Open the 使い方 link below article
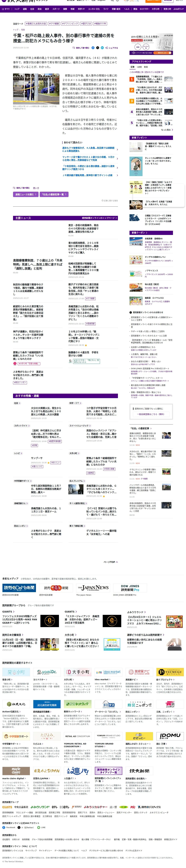Screen dimensions: 186x868 [36, 188]
